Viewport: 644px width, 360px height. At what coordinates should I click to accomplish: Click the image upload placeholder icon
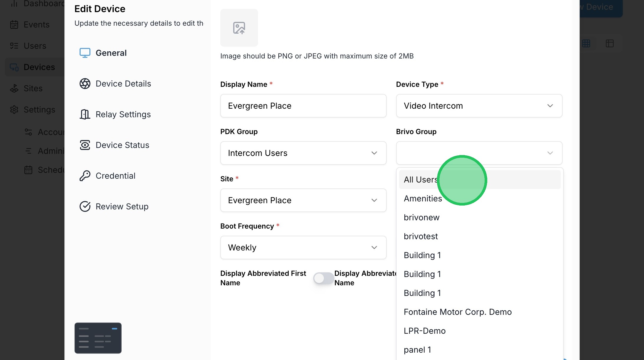tap(239, 28)
